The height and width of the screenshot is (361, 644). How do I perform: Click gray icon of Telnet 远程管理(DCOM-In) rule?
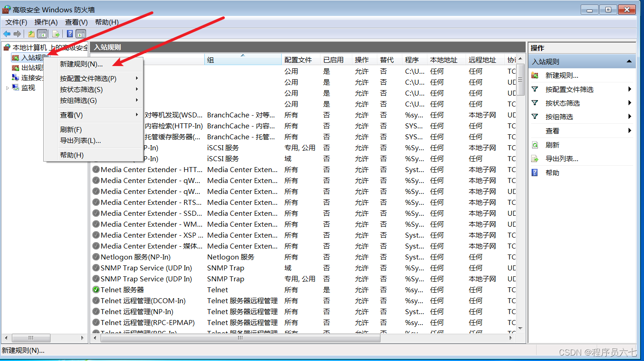point(96,300)
